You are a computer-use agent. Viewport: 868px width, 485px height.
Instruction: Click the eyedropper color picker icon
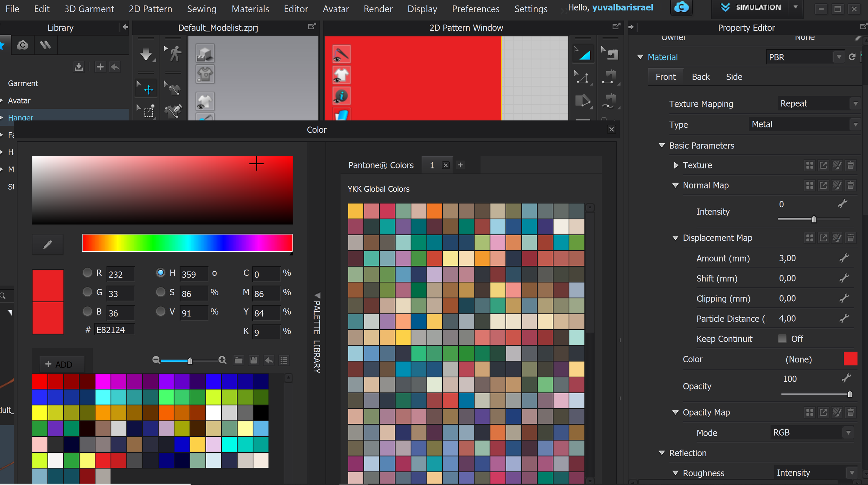coord(48,245)
